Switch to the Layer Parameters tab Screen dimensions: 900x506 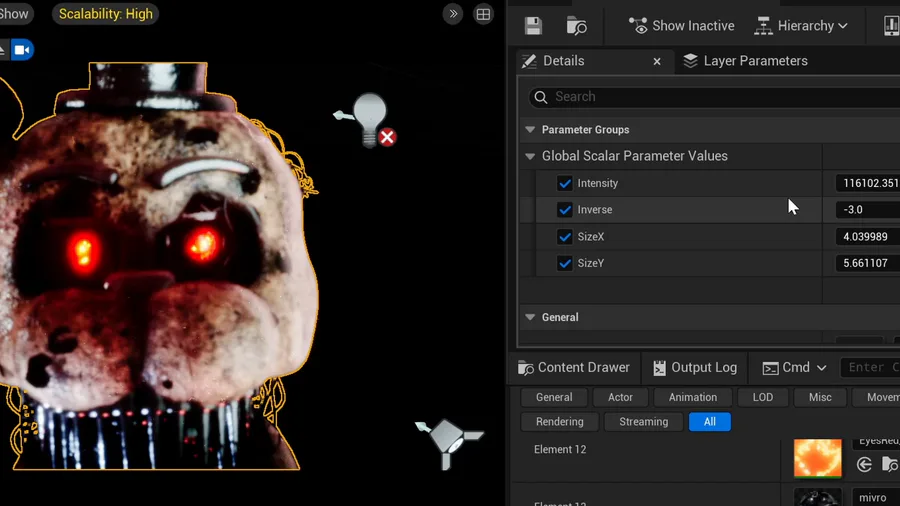(x=746, y=61)
